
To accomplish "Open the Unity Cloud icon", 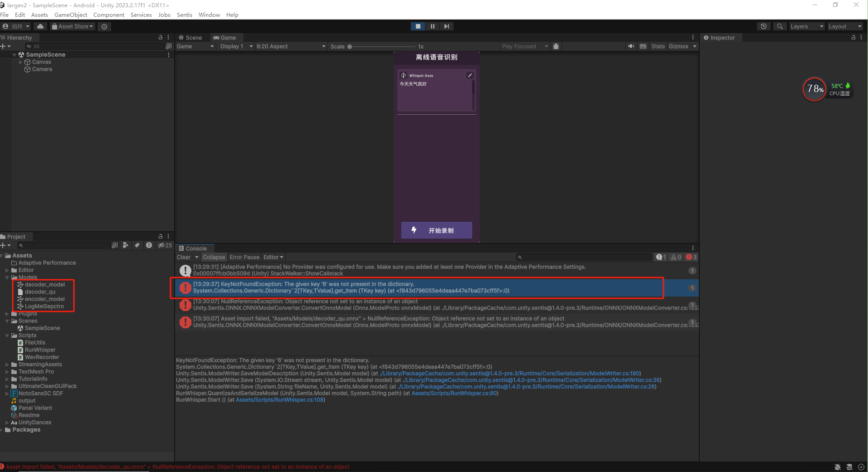I will click(40, 26).
